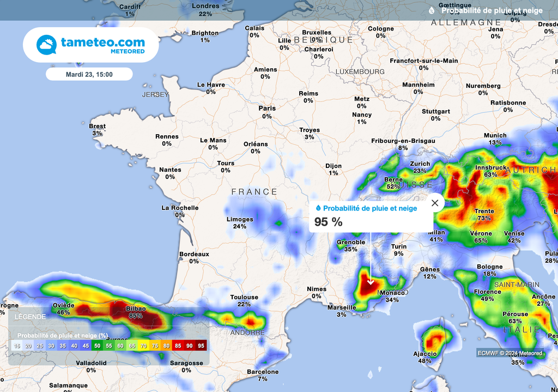This screenshot has height=392, width=558.
Task: Select the 15 pale blue legend swatch
Action: tap(16, 346)
